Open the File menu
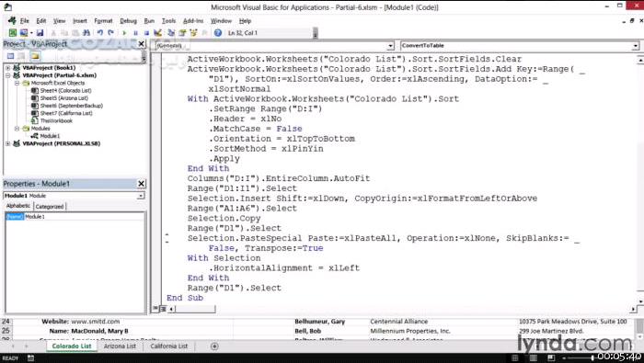The width and height of the screenshot is (644, 363). pos(25,21)
